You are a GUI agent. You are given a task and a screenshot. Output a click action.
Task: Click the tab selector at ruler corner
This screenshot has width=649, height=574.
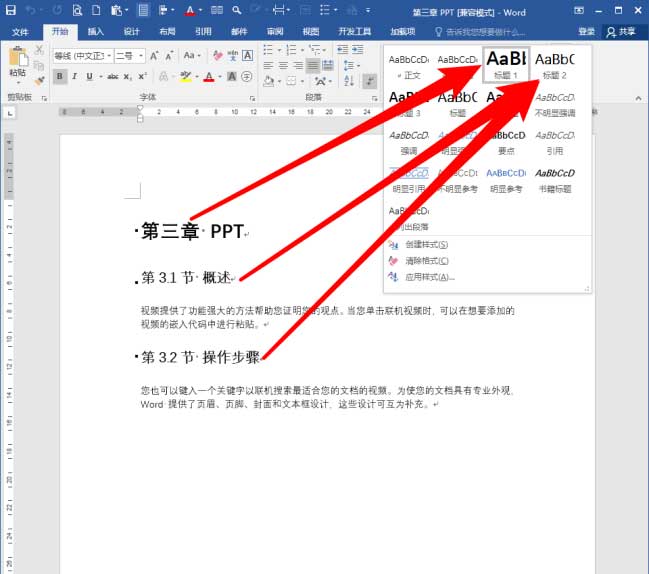click(10, 113)
